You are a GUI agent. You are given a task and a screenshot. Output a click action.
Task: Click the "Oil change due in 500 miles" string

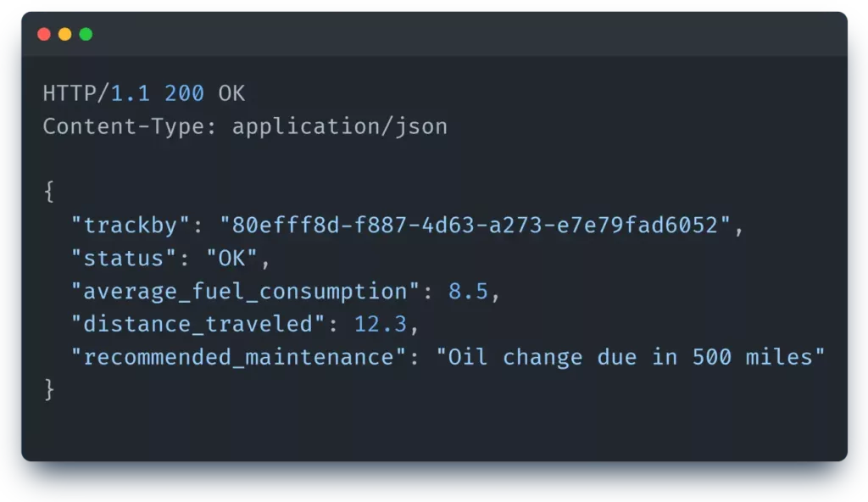pyautogui.click(x=631, y=356)
